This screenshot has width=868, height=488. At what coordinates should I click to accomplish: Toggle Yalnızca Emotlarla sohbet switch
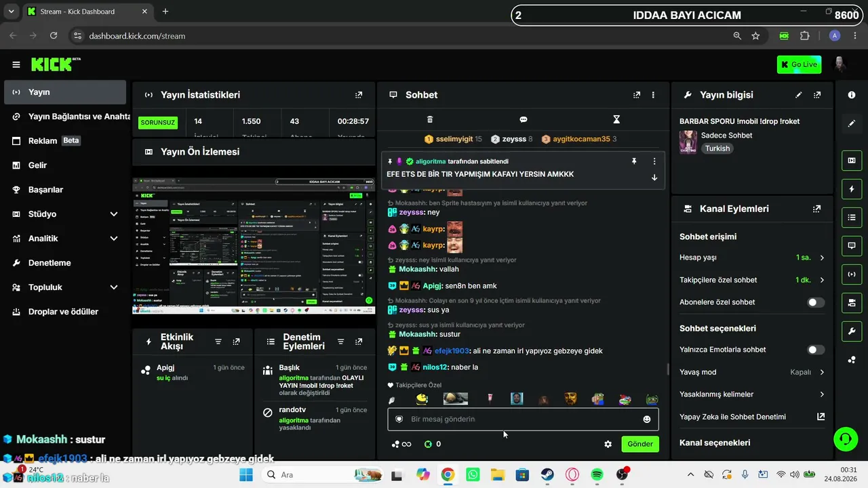click(x=816, y=350)
